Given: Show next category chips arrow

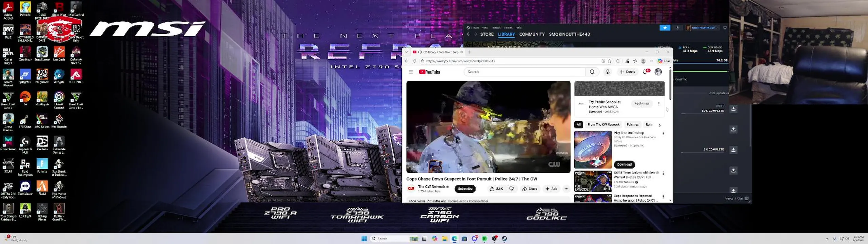Looking at the screenshot, I should (x=659, y=125).
